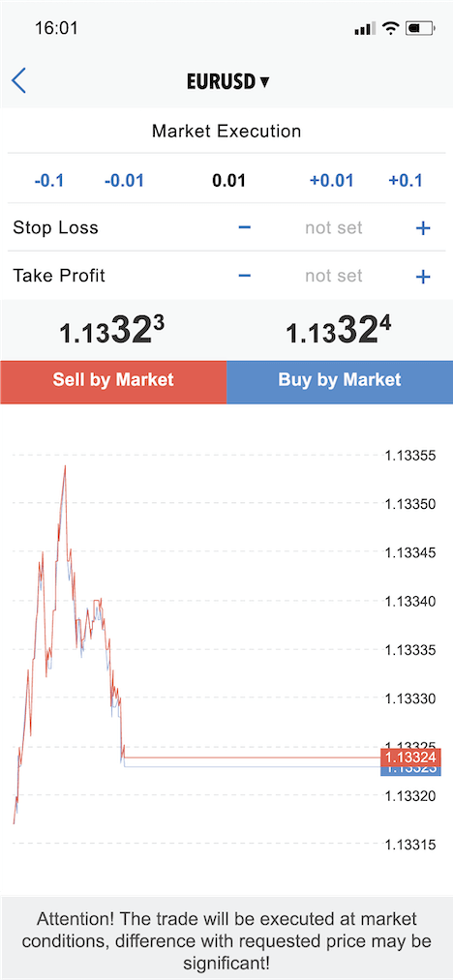Viewport: 453px width, 980px height.
Task: Set the Stop Loss 'not set' field
Action: click(334, 227)
